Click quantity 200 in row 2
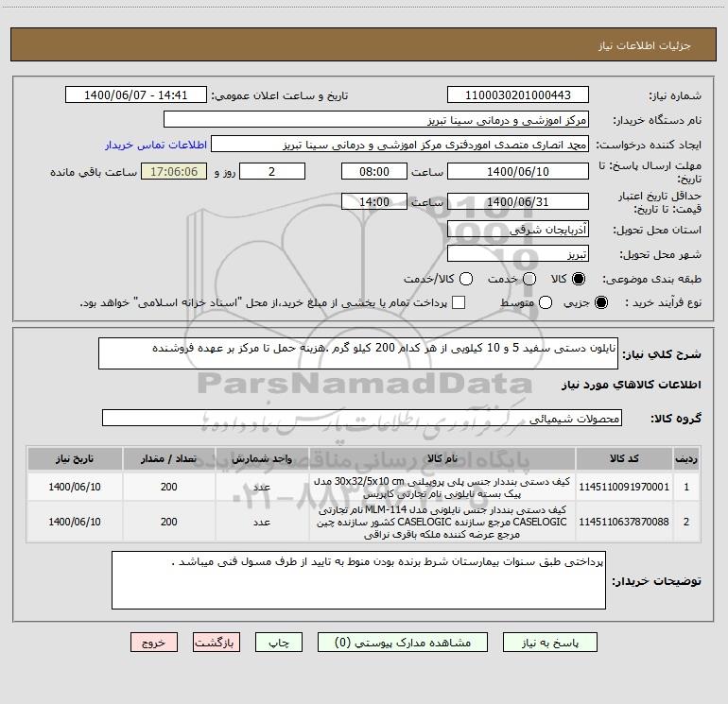The image size is (728, 704). click(x=168, y=522)
